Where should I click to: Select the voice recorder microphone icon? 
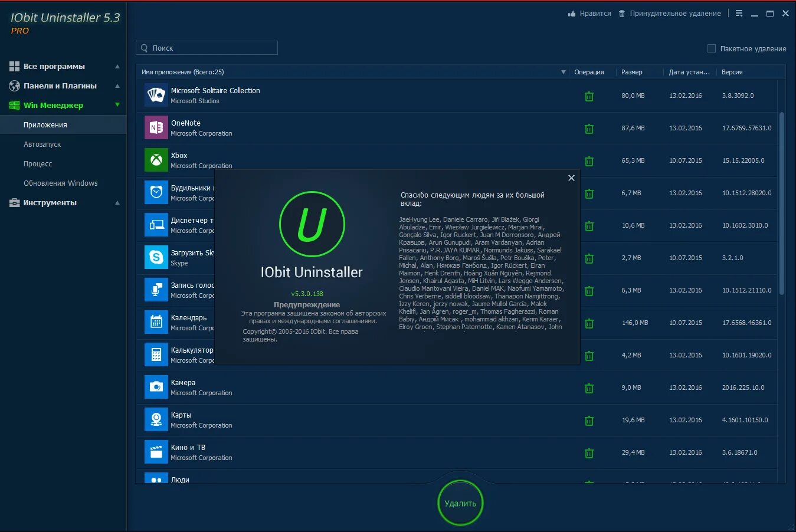[x=156, y=290]
